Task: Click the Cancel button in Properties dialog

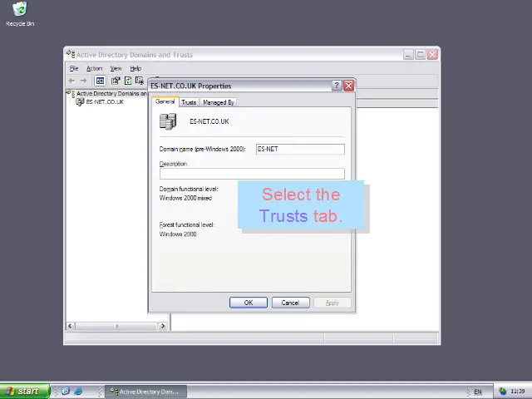Action: point(290,303)
